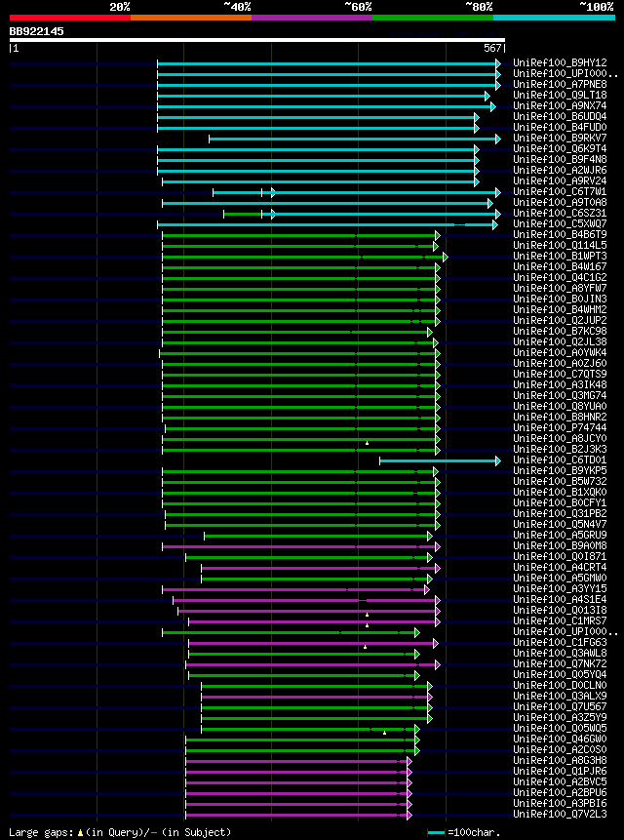Screen dimensions: 624x840
Task: Click UniRef100_Q3AWL8 label
Action: (560, 653)
